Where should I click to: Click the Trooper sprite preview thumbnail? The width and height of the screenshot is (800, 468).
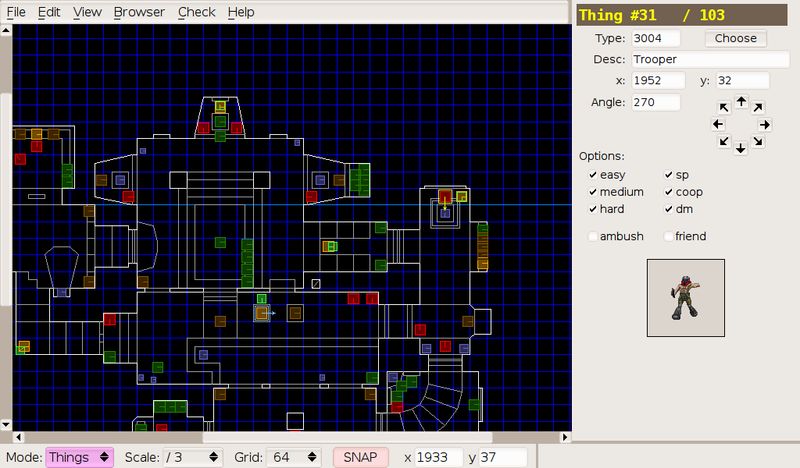[x=686, y=298]
